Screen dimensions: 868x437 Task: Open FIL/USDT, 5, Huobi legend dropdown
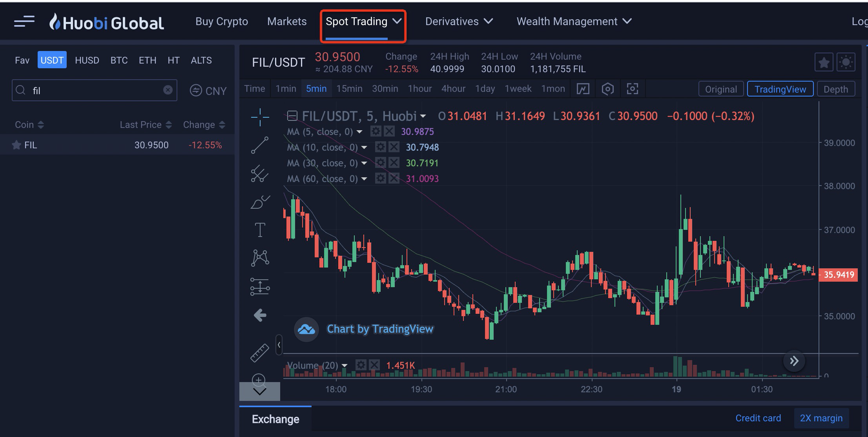(423, 117)
